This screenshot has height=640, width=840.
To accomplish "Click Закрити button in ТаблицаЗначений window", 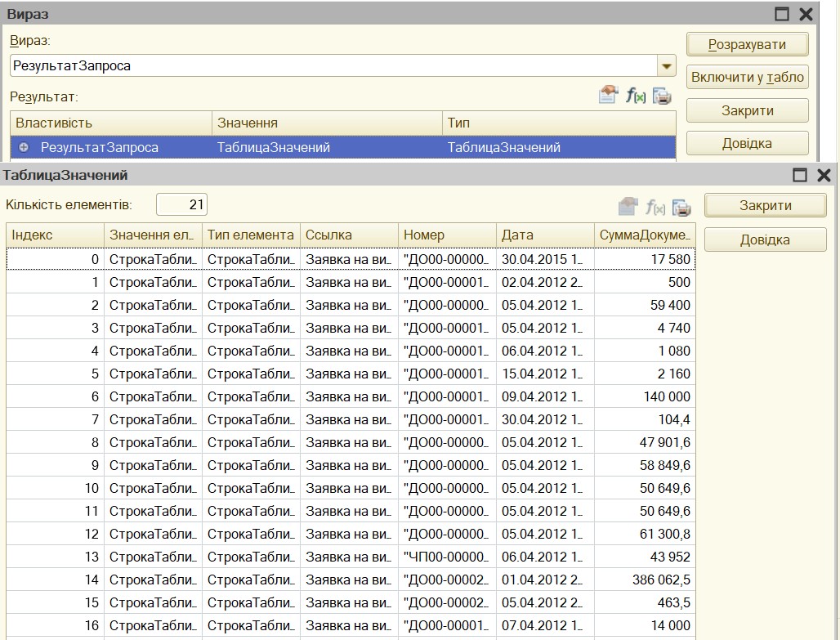I will pyautogui.click(x=765, y=205).
